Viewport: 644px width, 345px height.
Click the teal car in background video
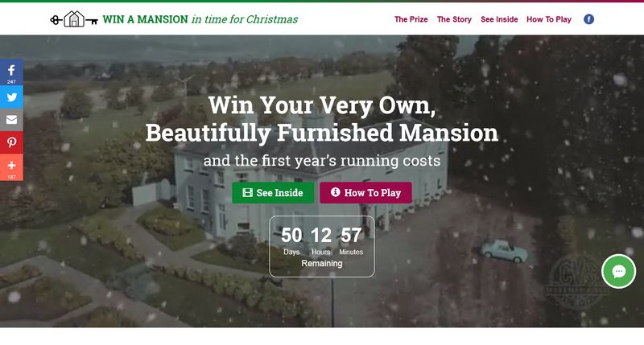tap(505, 251)
